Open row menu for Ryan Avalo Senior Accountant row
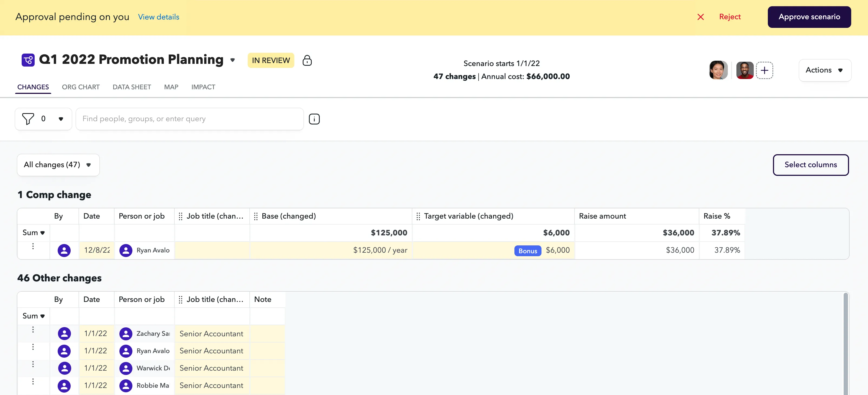 click(x=33, y=347)
